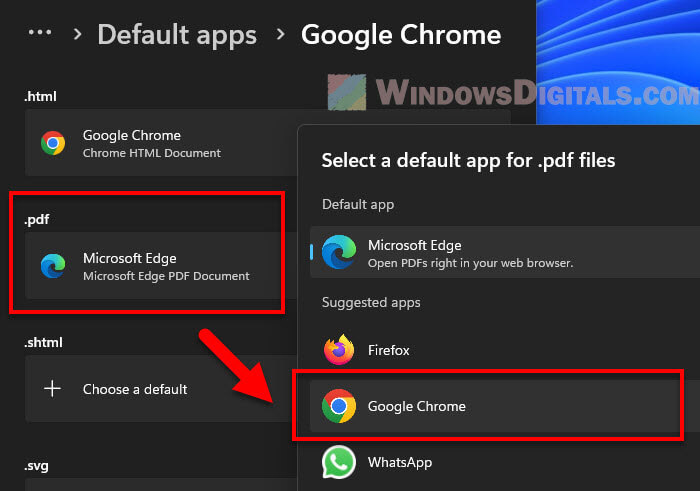Click the plus icon under .shtml

point(52,389)
